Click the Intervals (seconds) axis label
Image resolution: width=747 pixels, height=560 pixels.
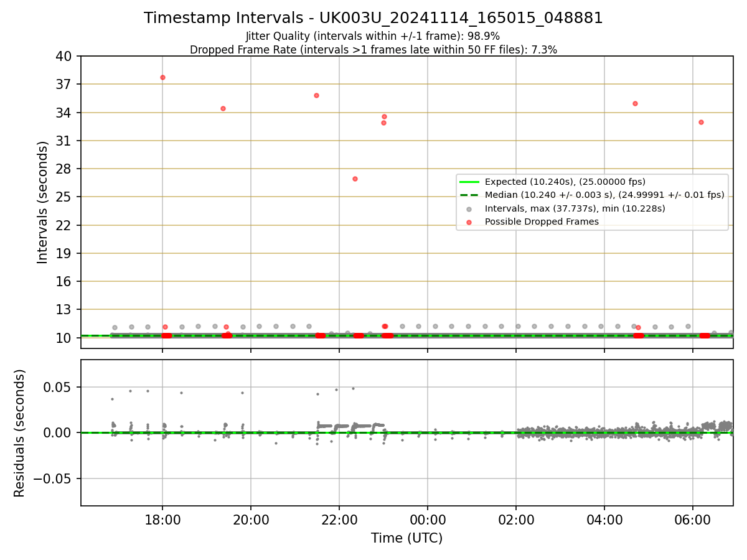[x=42, y=202]
